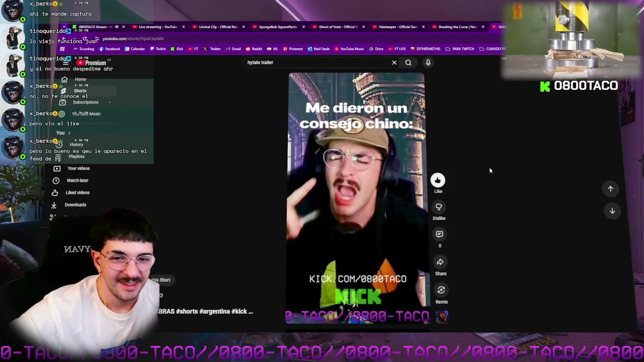Screen dimensions: 644x362
Task: Start voice search with the microphone icon
Action: tap(428, 62)
